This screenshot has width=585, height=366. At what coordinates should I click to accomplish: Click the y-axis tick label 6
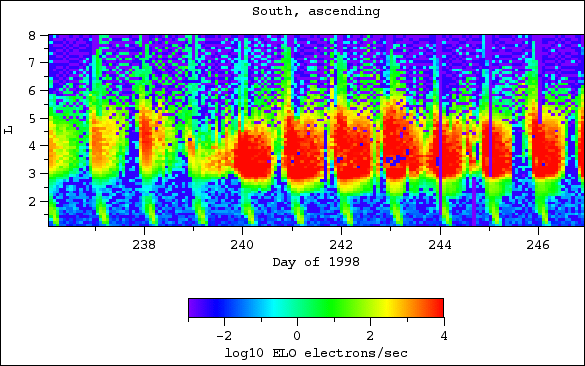(32, 91)
